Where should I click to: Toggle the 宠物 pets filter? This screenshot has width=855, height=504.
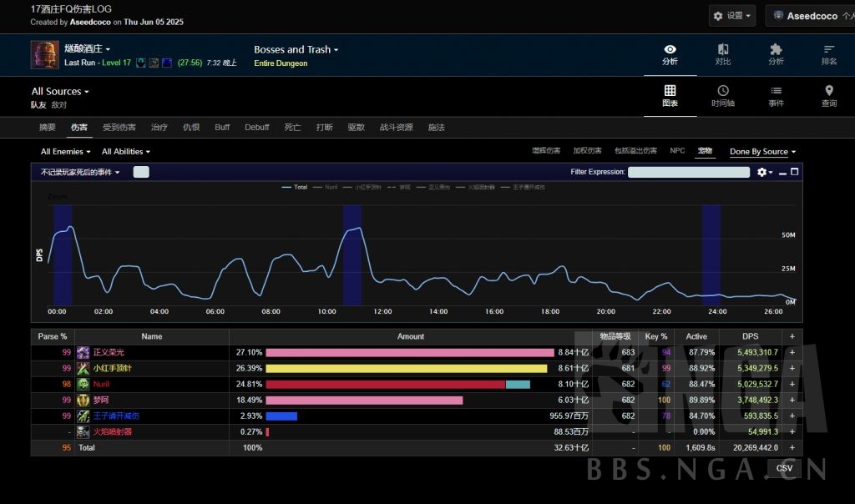pyautogui.click(x=705, y=151)
